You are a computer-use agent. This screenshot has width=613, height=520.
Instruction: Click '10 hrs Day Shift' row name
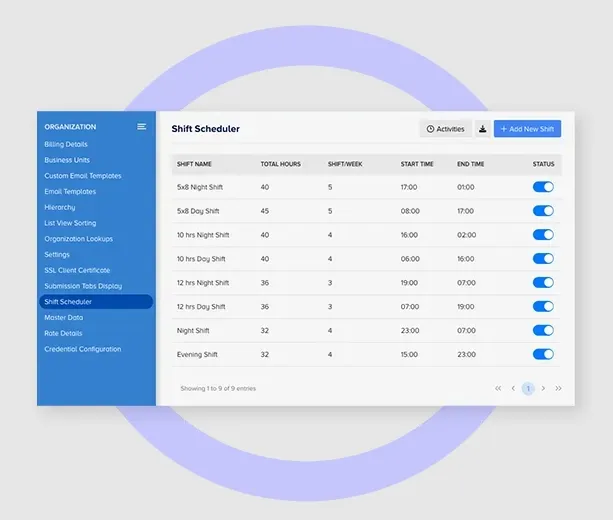[x=201, y=259]
